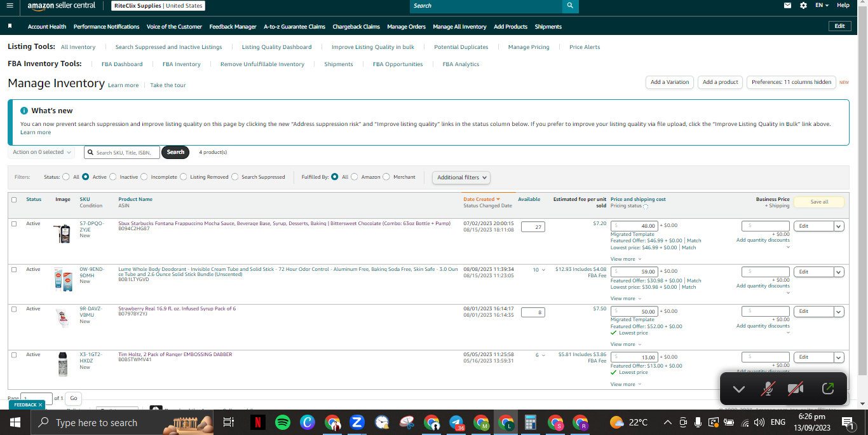Sort by Date Created column
868x435 pixels.
click(x=482, y=199)
